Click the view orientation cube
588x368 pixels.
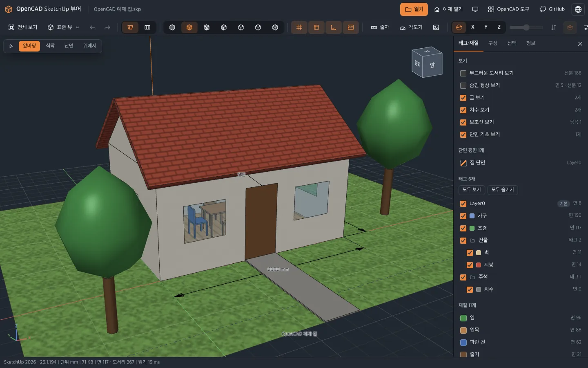pyautogui.click(x=427, y=62)
